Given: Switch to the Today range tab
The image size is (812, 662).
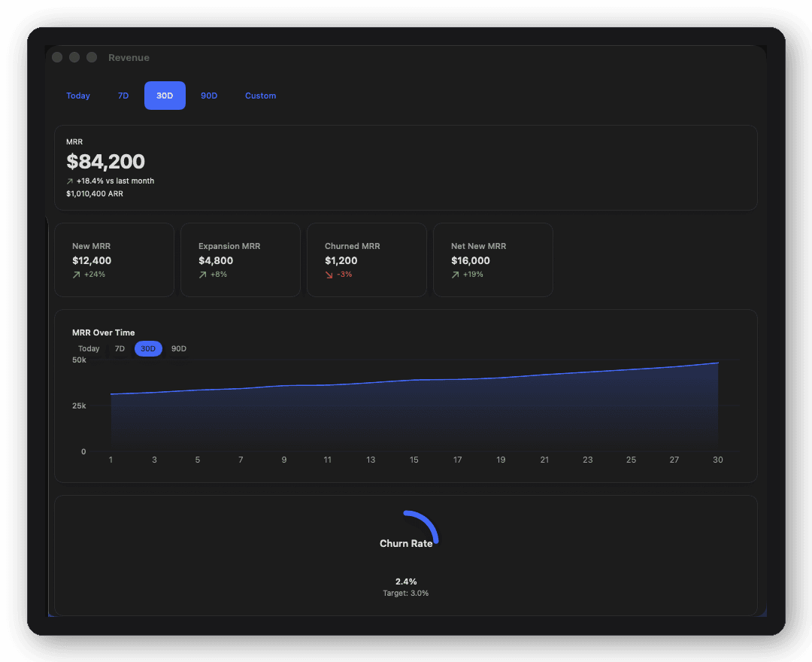Looking at the screenshot, I should (x=78, y=96).
